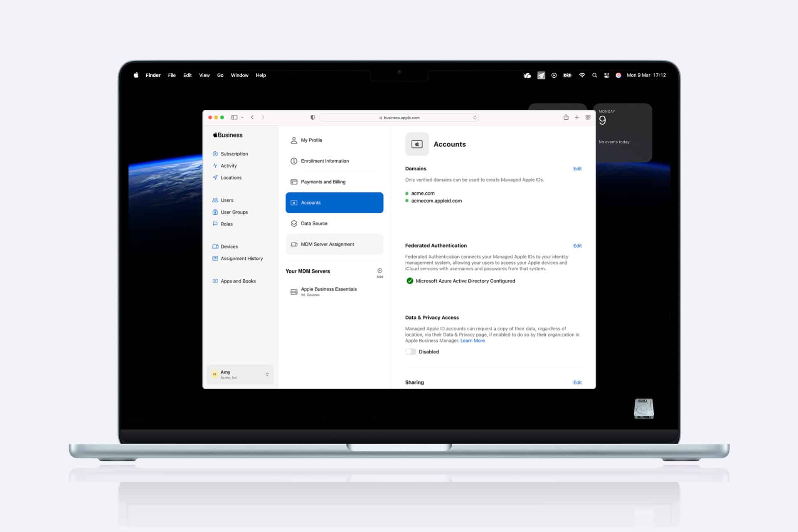798x532 pixels.
Task: Open Payments and Billing
Action: pyautogui.click(x=334, y=182)
